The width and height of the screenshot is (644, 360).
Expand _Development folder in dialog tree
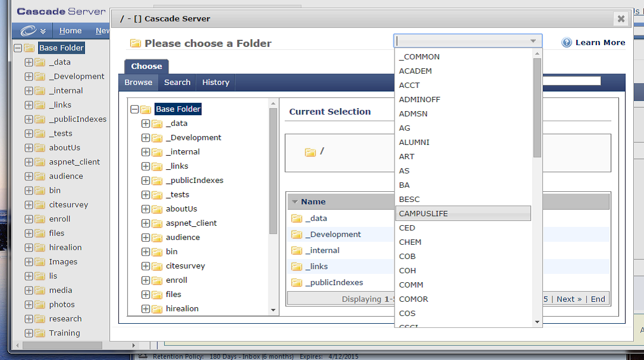tap(146, 137)
